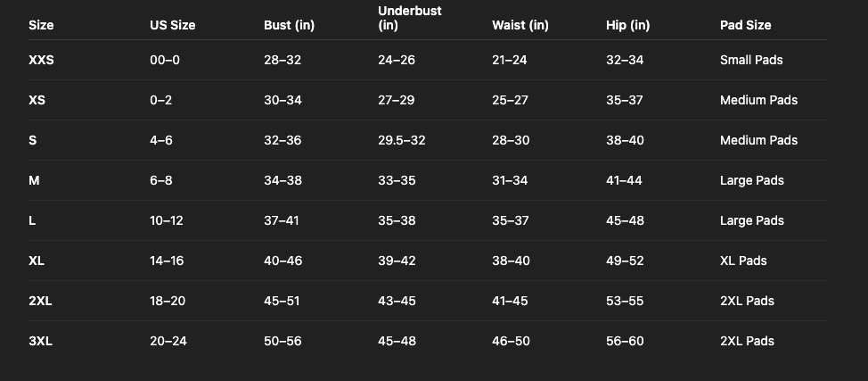868x381 pixels.
Task: Click the 39–42 underbust value
Action: tap(397, 261)
